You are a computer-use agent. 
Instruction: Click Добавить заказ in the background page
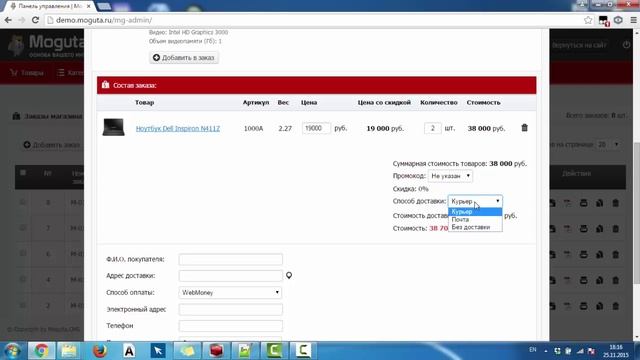52,145
